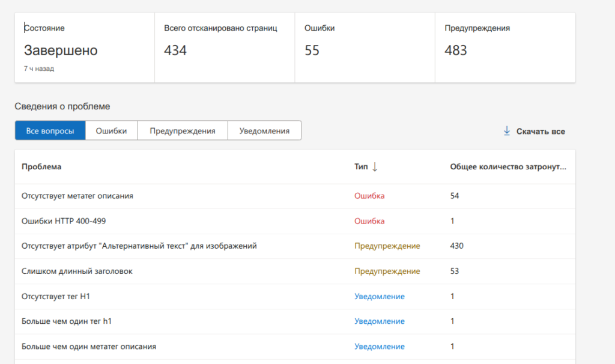615x364 pixels.
Task: Click the Отсутствует тег H1 row
Action: coord(56,297)
